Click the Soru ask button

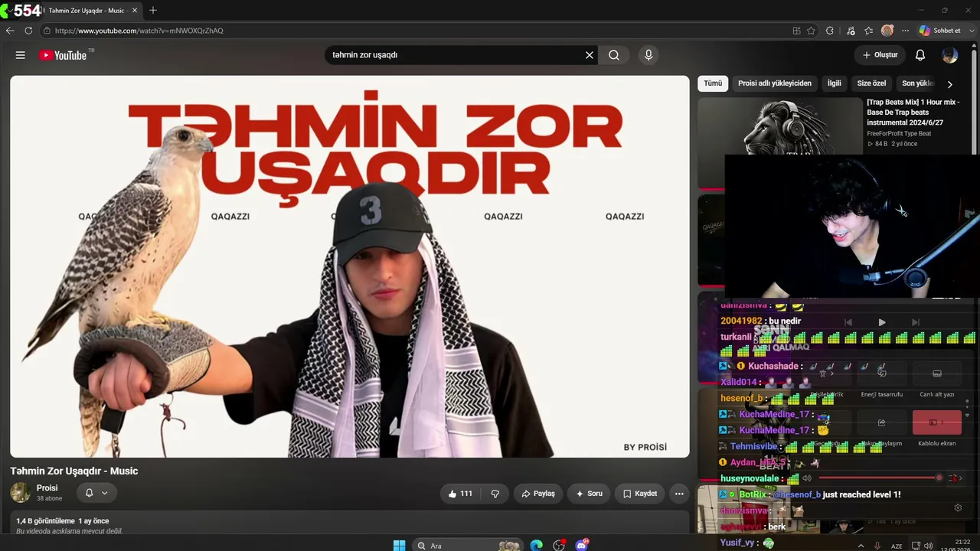pyautogui.click(x=589, y=494)
